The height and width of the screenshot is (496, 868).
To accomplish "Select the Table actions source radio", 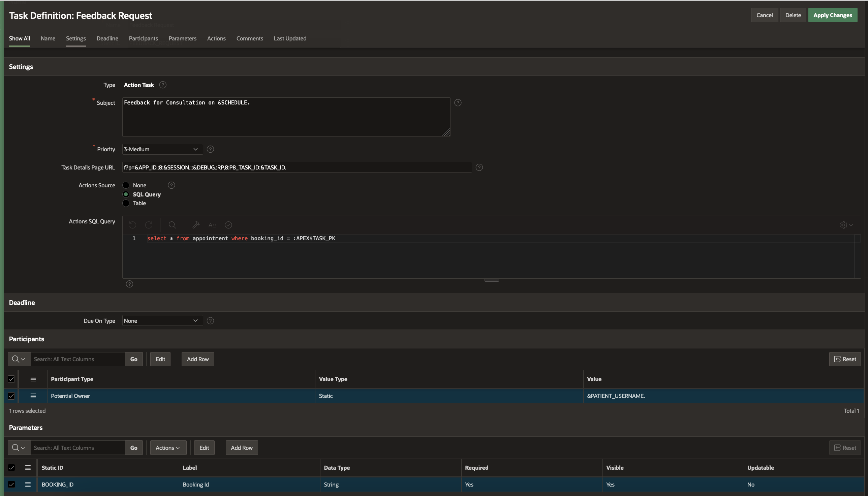I will pyautogui.click(x=126, y=204).
